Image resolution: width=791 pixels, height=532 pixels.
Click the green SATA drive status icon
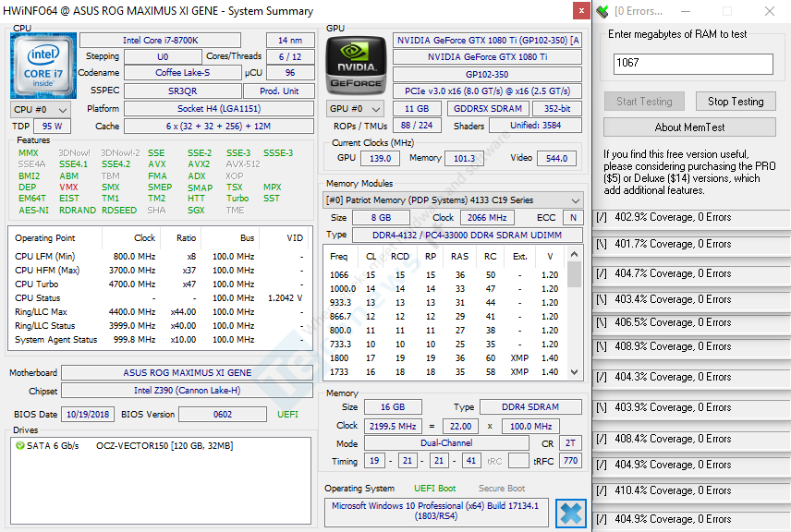coord(20,446)
